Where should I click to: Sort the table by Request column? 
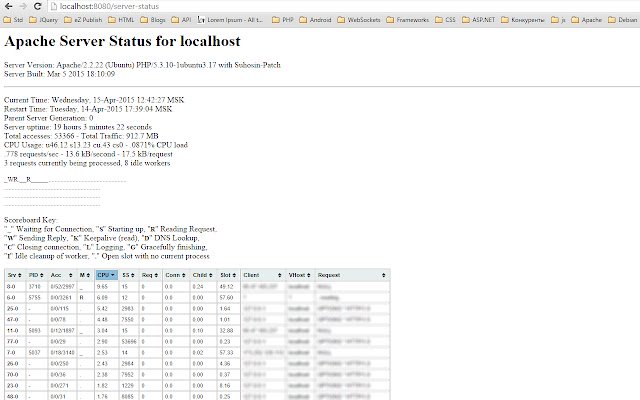[x=352, y=275]
